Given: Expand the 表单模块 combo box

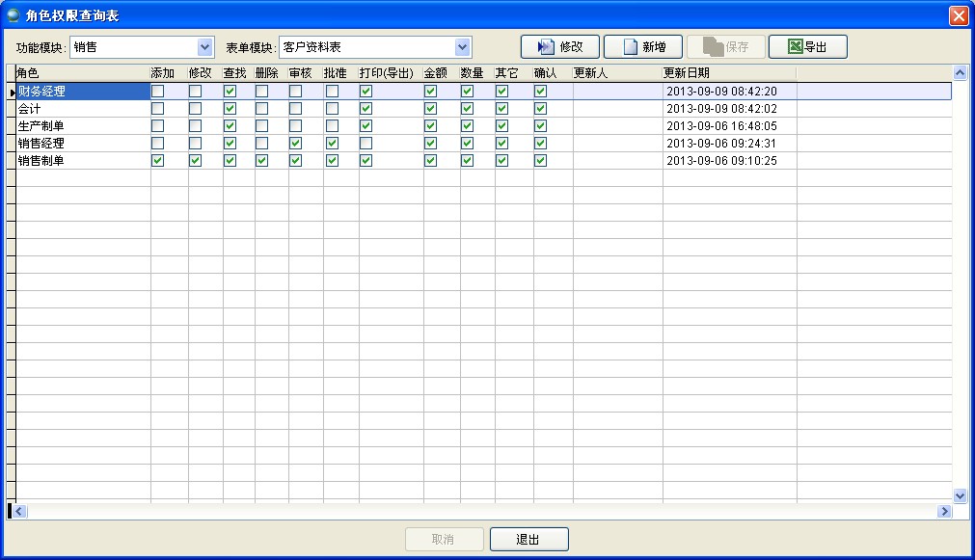Looking at the screenshot, I should click(463, 47).
